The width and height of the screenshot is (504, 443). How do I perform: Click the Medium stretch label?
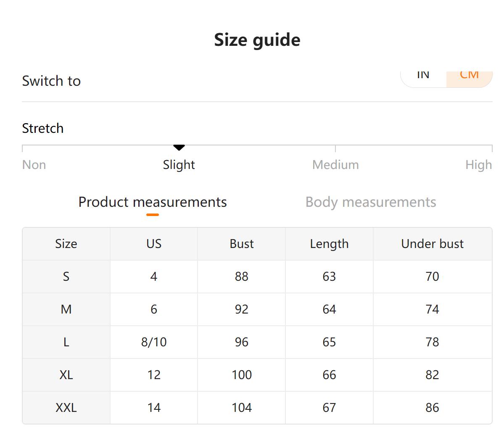click(x=335, y=165)
